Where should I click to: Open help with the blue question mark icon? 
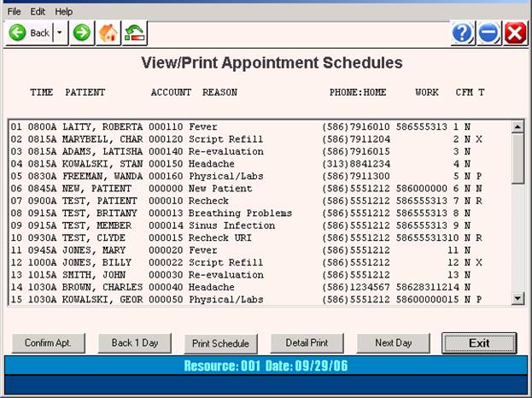coord(462,33)
